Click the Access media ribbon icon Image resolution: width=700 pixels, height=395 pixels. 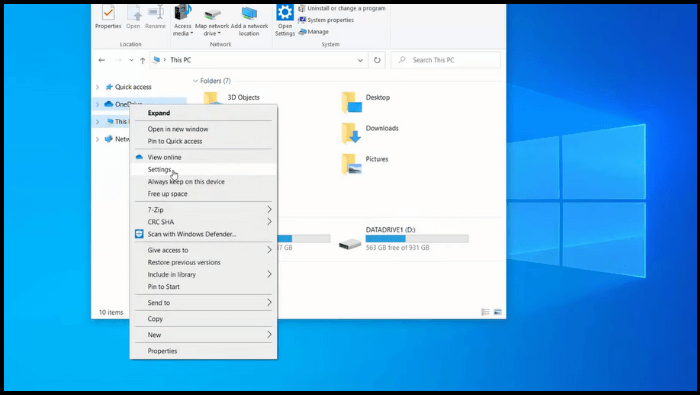point(183,12)
